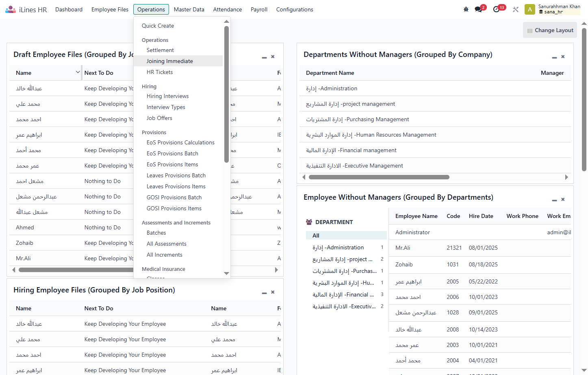
Task: Open All Assessments menu entry
Action: coord(178,244)
